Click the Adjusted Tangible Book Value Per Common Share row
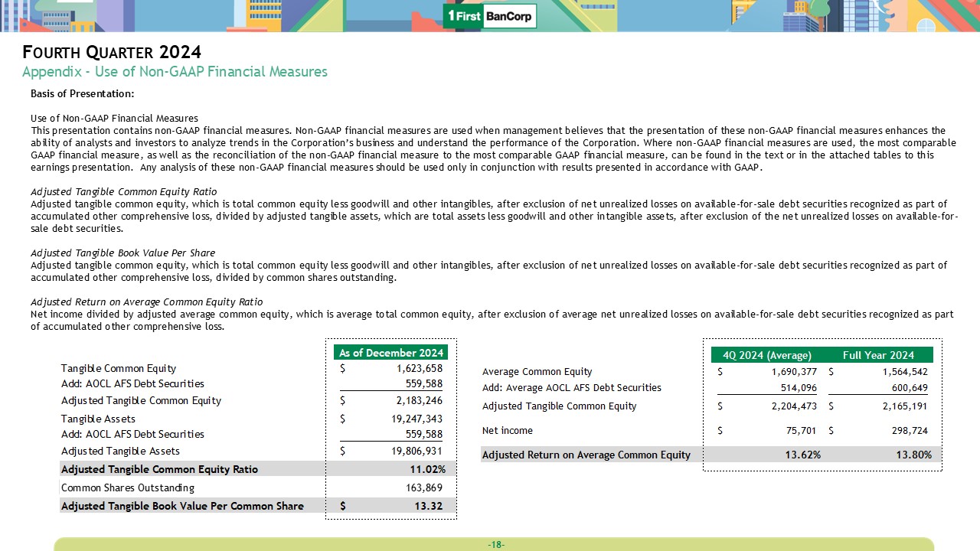The width and height of the screenshot is (980, 551). tap(182, 506)
